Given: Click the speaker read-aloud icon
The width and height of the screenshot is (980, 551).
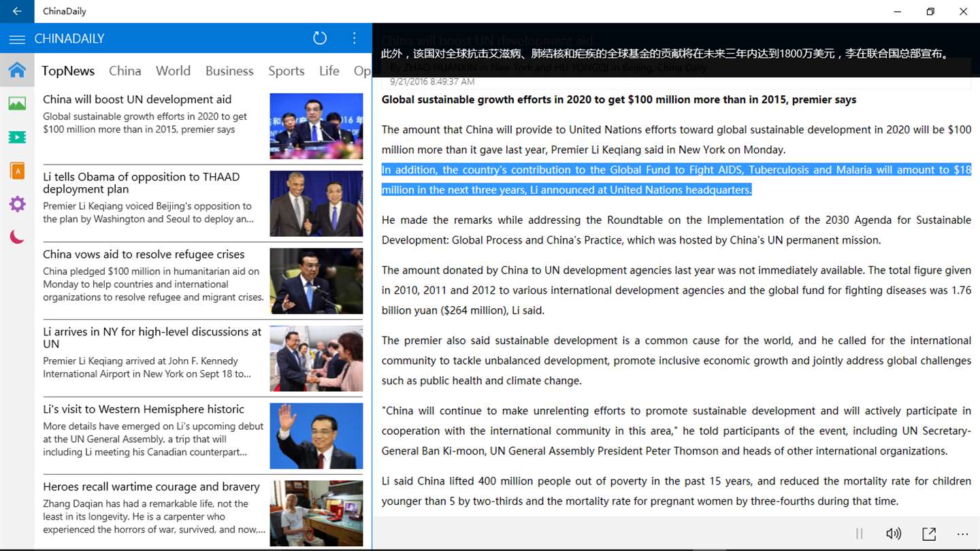Looking at the screenshot, I should 894,534.
